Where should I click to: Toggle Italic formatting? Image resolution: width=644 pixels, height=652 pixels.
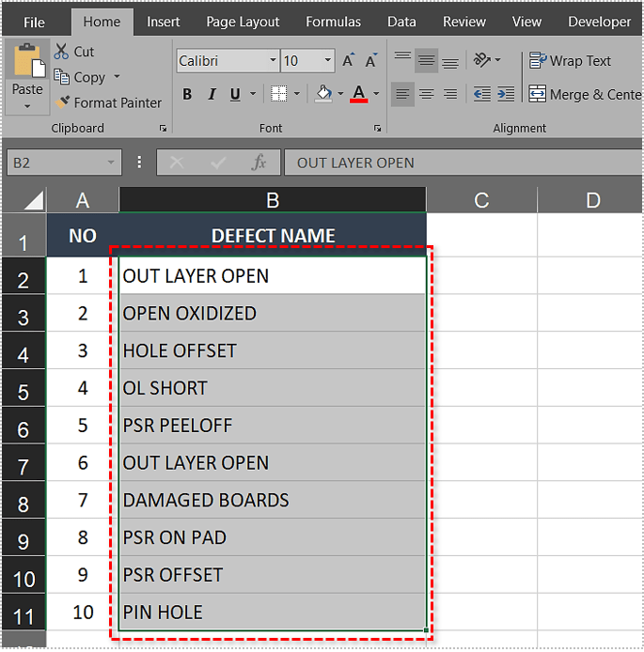(211, 94)
